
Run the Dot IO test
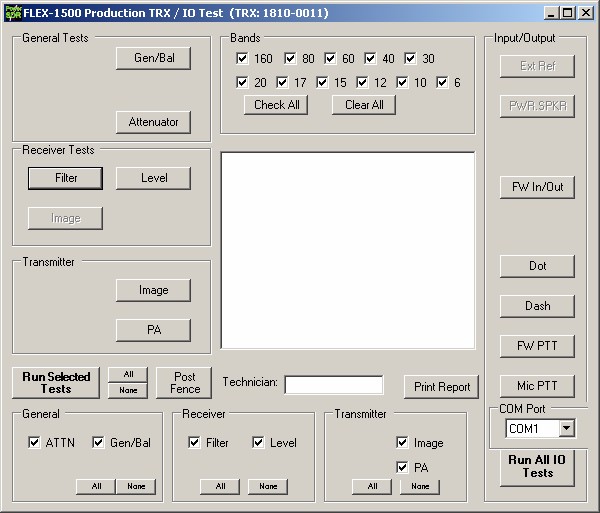537,266
